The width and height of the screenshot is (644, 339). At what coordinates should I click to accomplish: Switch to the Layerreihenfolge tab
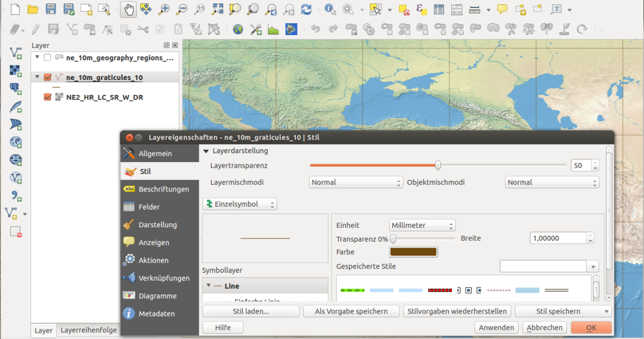[89, 331]
